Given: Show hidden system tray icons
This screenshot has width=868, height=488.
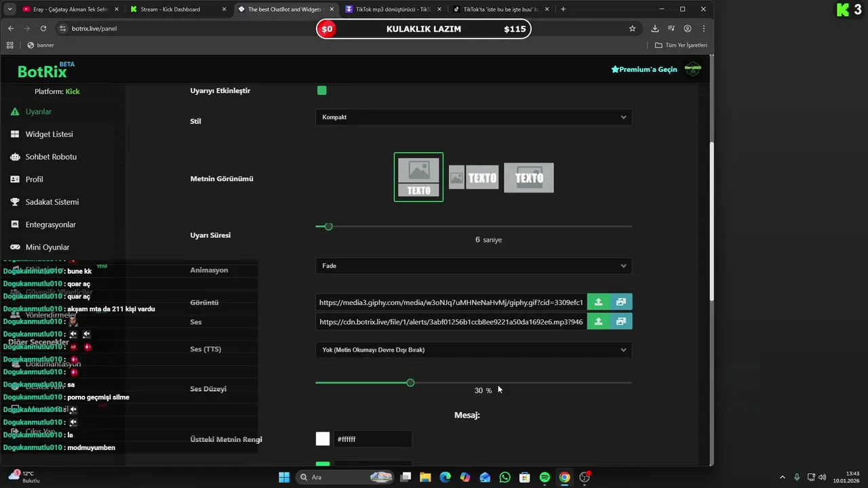Looking at the screenshot, I should [783, 477].
